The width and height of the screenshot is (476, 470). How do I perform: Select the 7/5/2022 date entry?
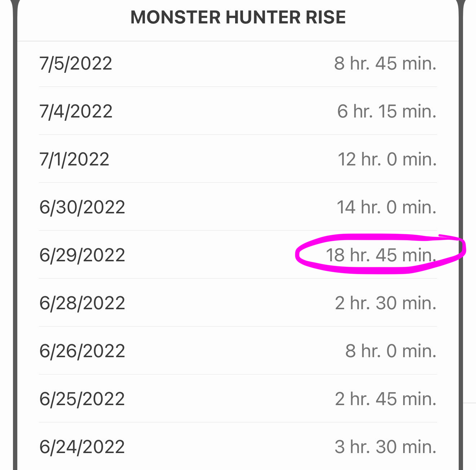[76, 63]
